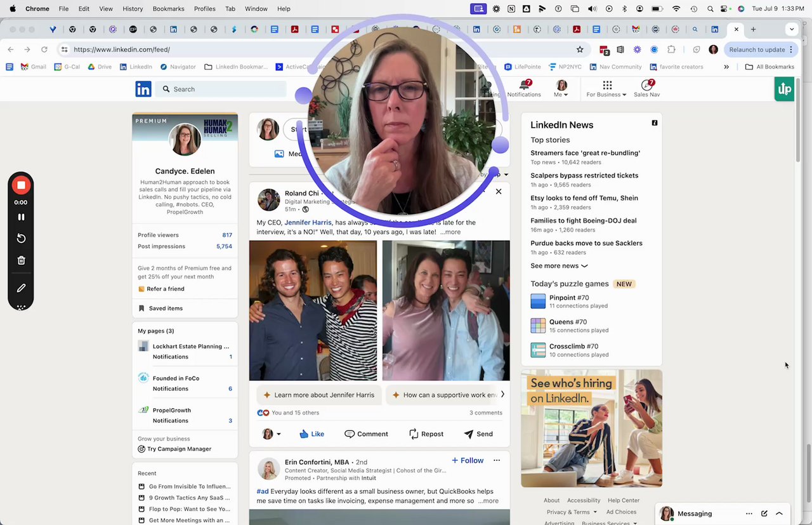This screenshot has width=812, height=525.
Task: Expand See more news
Action: [559, 266]
